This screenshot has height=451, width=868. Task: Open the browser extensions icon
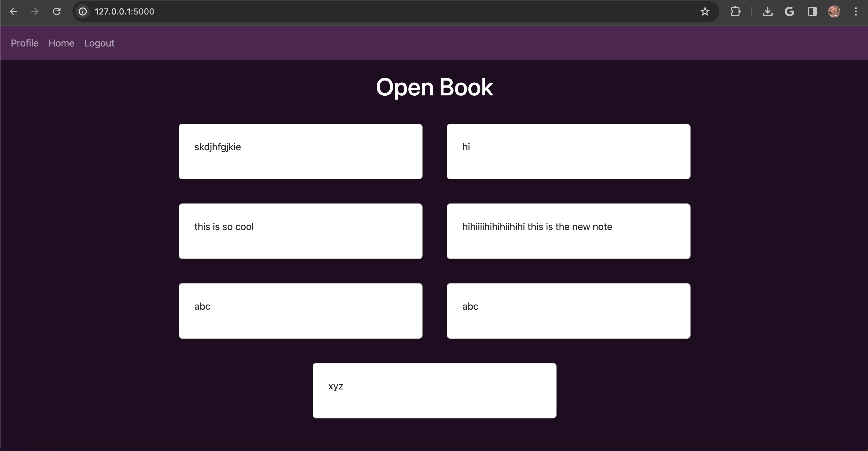coord(735,11)
